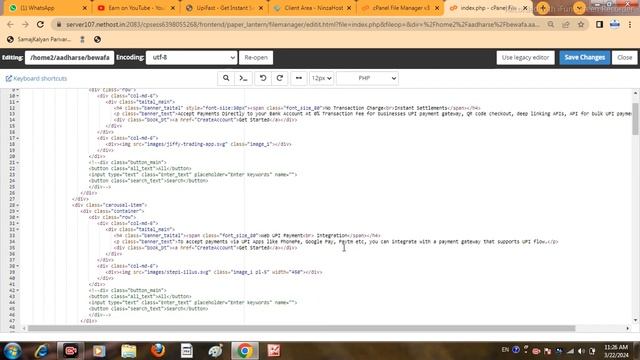Click the browser address bar

point(302,24)
